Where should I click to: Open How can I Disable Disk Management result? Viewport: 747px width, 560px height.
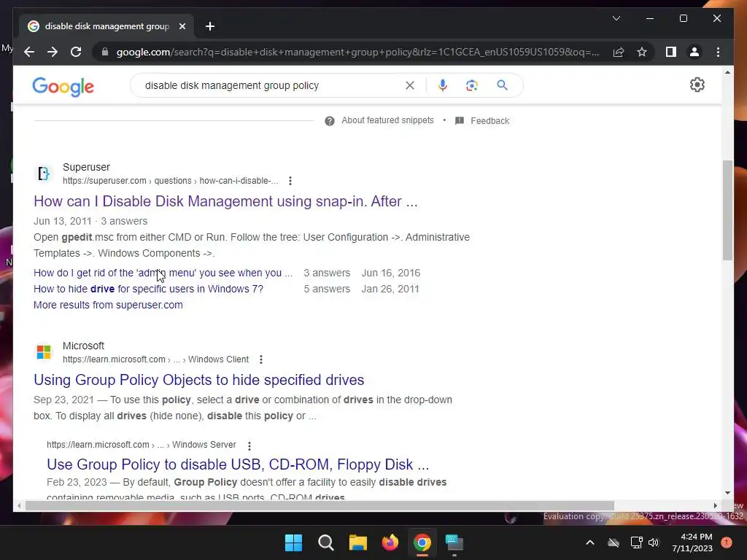[x=225, y=201]
